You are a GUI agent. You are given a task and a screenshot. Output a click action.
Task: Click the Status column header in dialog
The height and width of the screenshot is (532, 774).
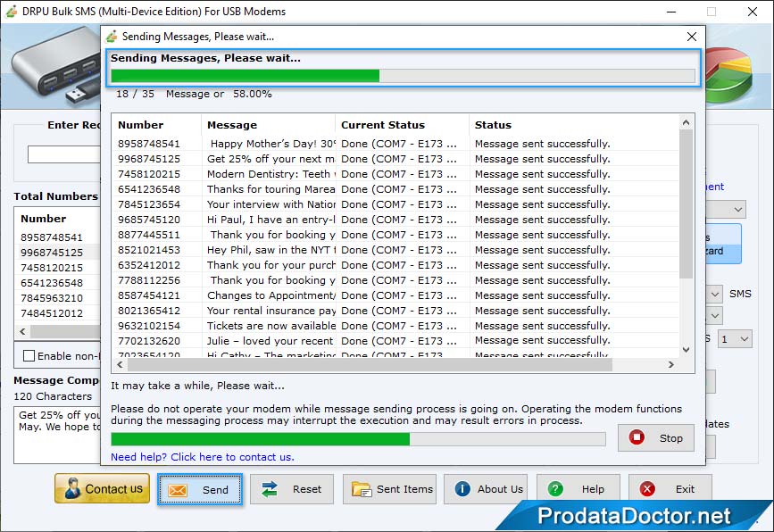tap(575, 125)
